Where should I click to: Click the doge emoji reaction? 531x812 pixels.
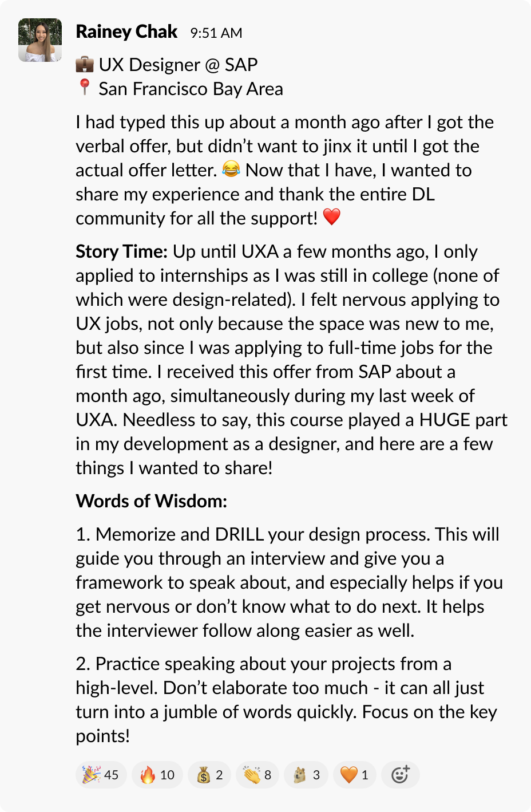pos(307,775)
